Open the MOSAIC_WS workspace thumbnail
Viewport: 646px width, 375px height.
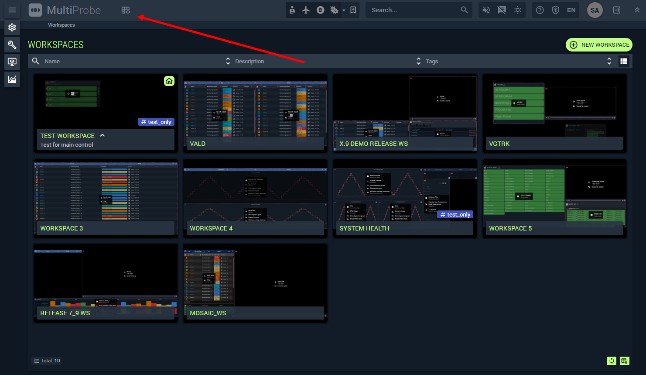pyautogui.click(x=255, y=283)
